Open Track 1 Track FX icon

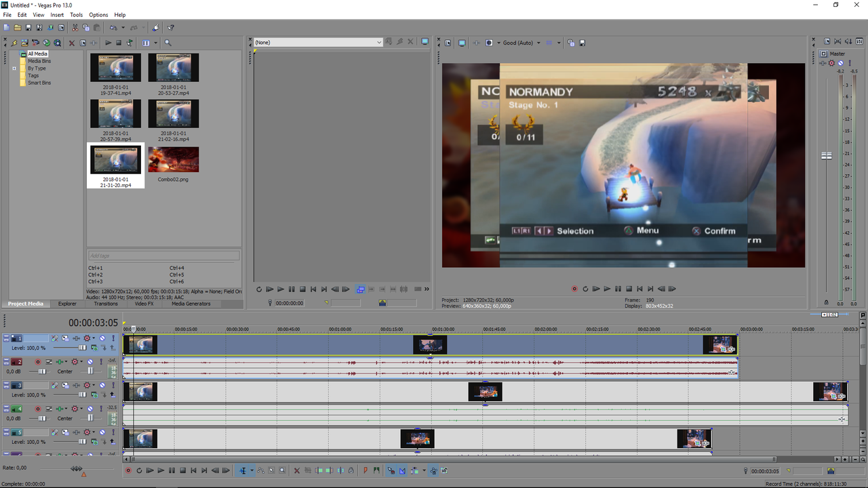coord(77,338)
